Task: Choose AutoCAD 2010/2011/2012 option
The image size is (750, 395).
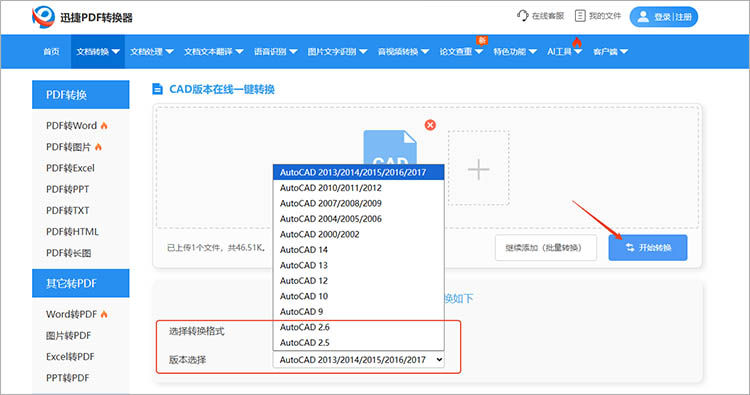Action: [x=358, y=188]
